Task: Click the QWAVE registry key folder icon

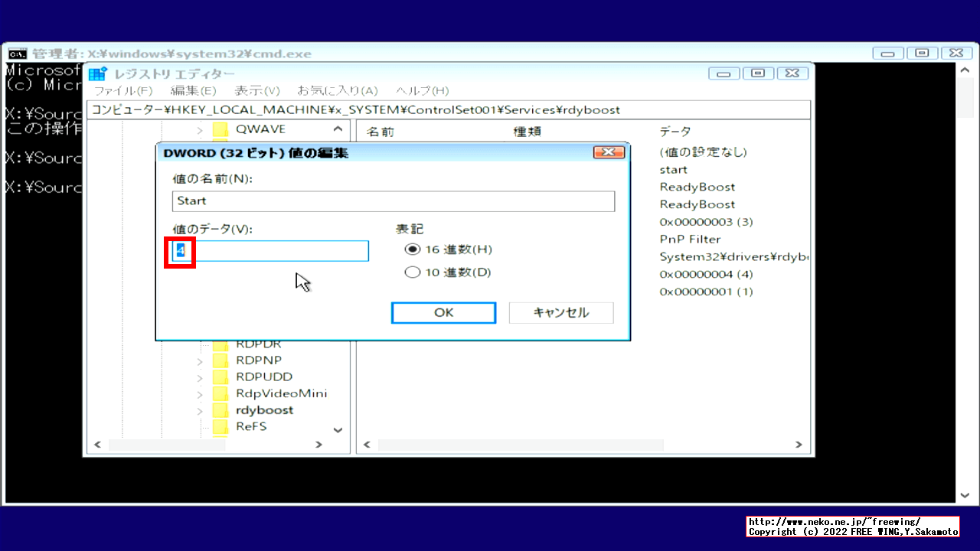Action: click(x=220, y=129)
